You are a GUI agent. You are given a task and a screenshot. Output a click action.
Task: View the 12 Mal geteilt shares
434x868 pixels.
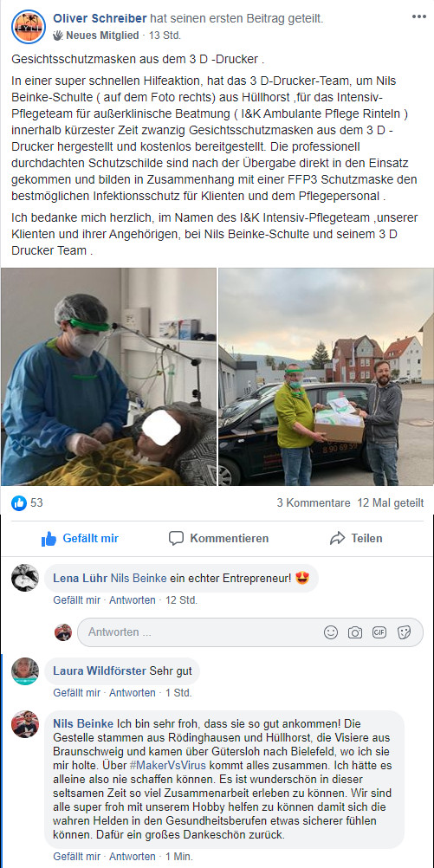[x=391, y=502]
